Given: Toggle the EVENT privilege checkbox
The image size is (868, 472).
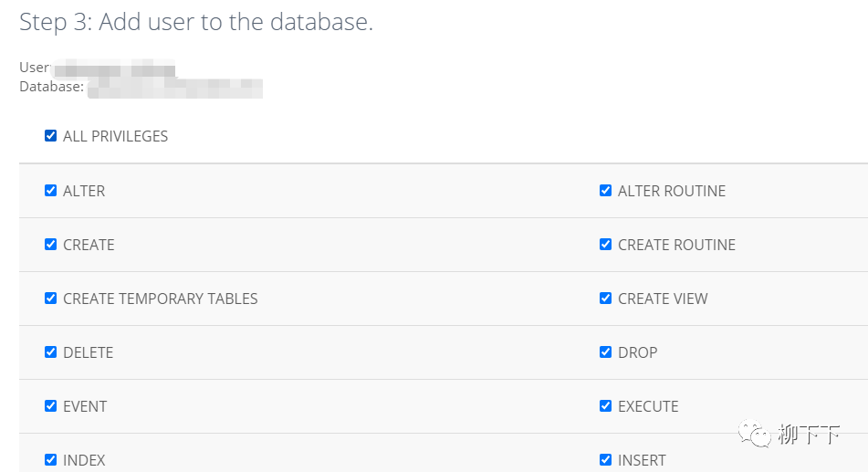Looking at the screenshot, I should pos(50,406).
